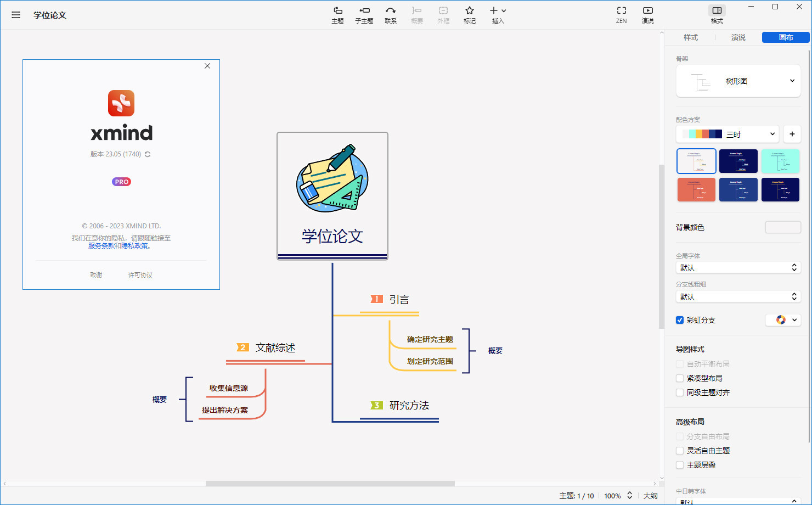Open the 骨架 structure dropdown 树形图

click(738, 81)
